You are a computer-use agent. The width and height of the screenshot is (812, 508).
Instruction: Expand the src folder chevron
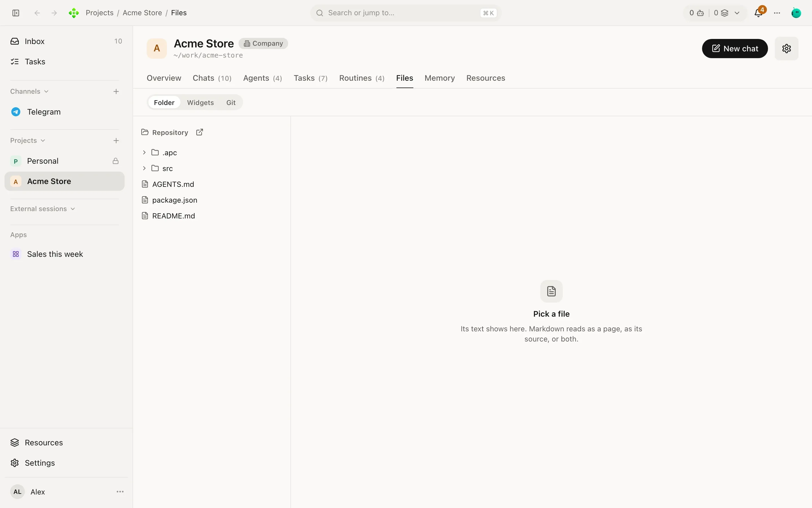[x=144, y=168]
